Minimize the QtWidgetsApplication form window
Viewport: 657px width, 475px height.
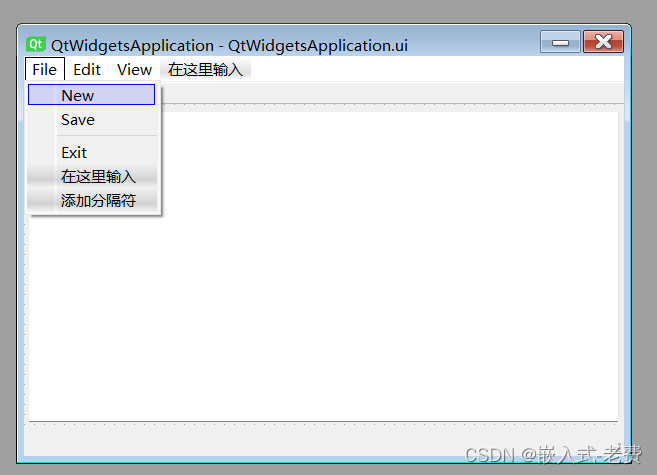(560, 42)
